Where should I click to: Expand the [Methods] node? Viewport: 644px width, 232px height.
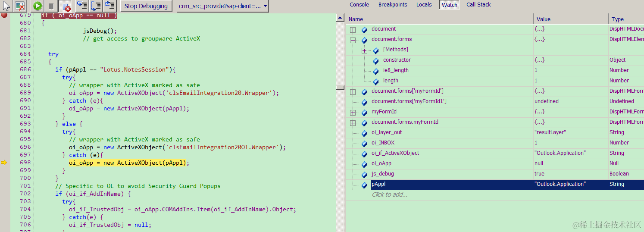(364, 50)
